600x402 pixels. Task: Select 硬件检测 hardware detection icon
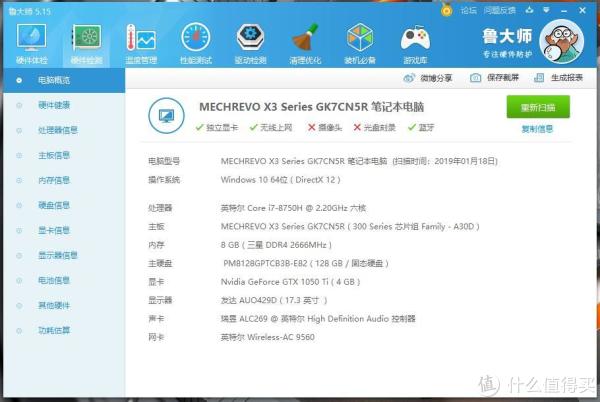87,38
